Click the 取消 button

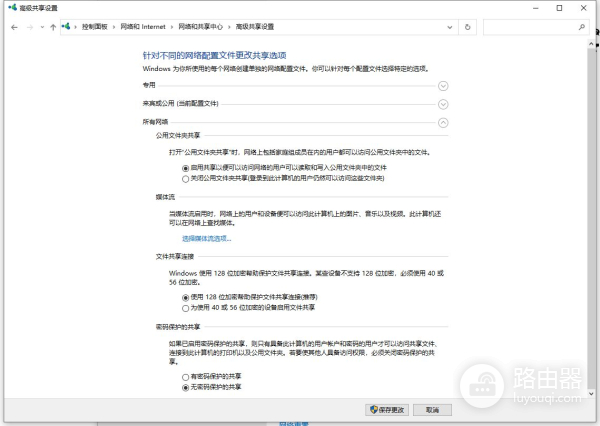coord(432,410)
